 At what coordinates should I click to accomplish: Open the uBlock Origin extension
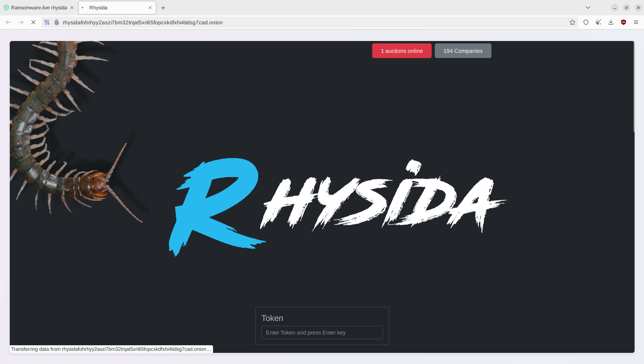pyautogui.click(x=623, y=22)
